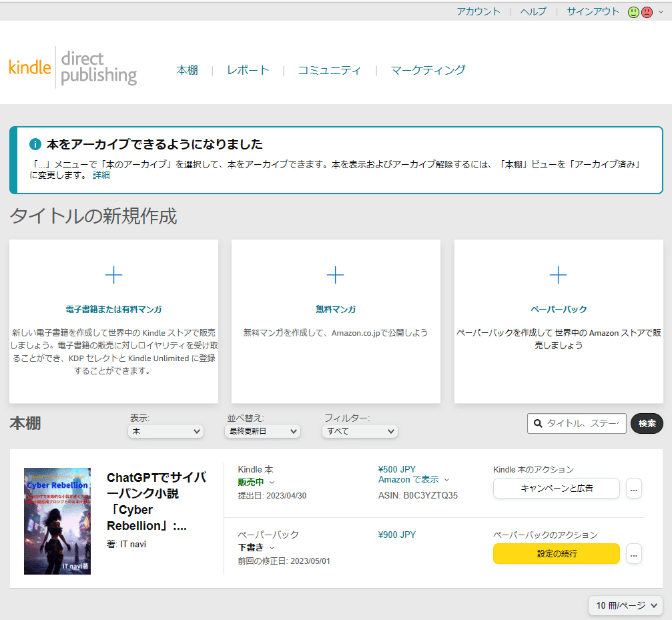Click the plus icon for 無料マンガ
This screenshot has width=672, height=620.
[336, 275]
